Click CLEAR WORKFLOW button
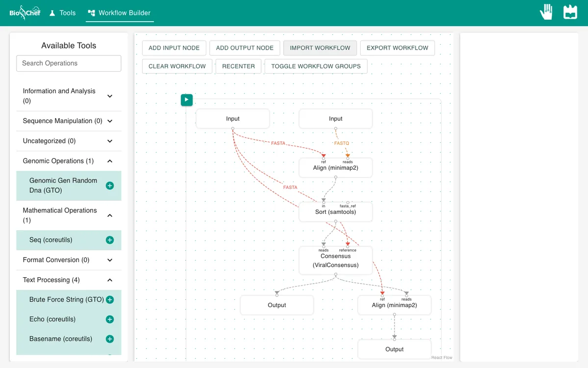Screen dimensions: 588x368 [x=177, y=66]
